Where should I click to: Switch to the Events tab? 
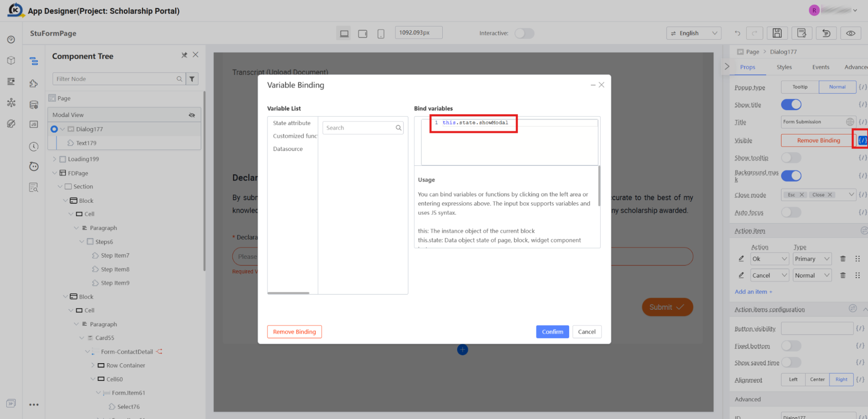[x=821, y=67]
